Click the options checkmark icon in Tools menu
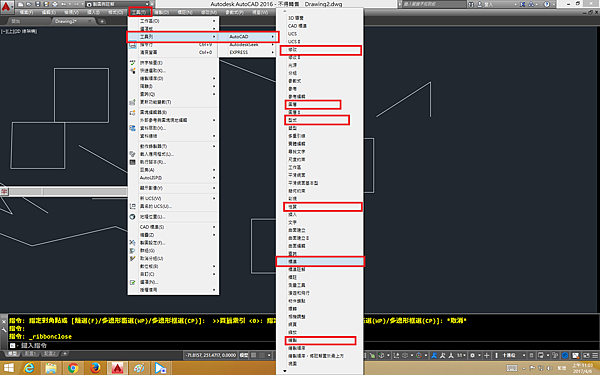The image size is (600, 375). click(133, 282)
